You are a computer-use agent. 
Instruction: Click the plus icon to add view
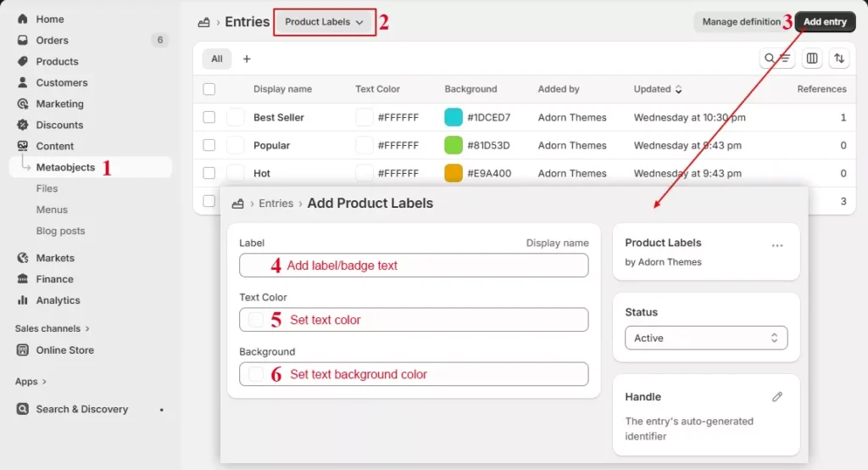coord(247,59)
